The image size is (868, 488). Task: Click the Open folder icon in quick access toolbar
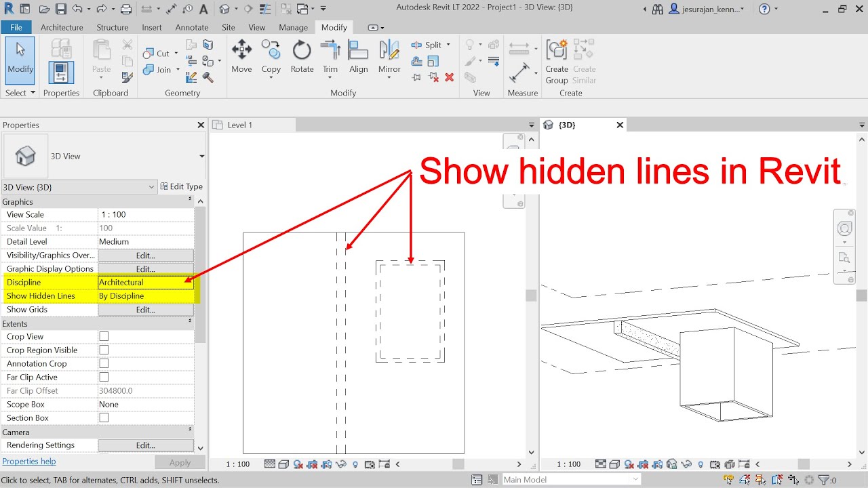tap(45, 9)
